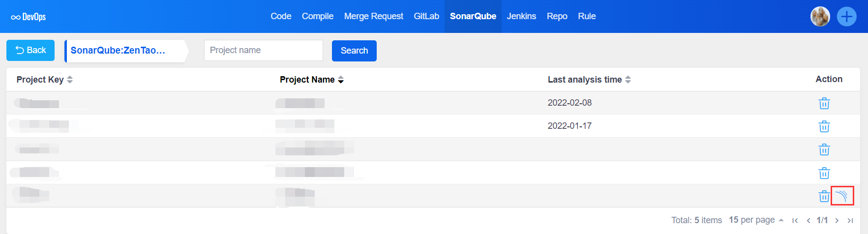The image size is (868, 234).
Task: Open the 15 per page dropdown
Action: click(756, 220)
